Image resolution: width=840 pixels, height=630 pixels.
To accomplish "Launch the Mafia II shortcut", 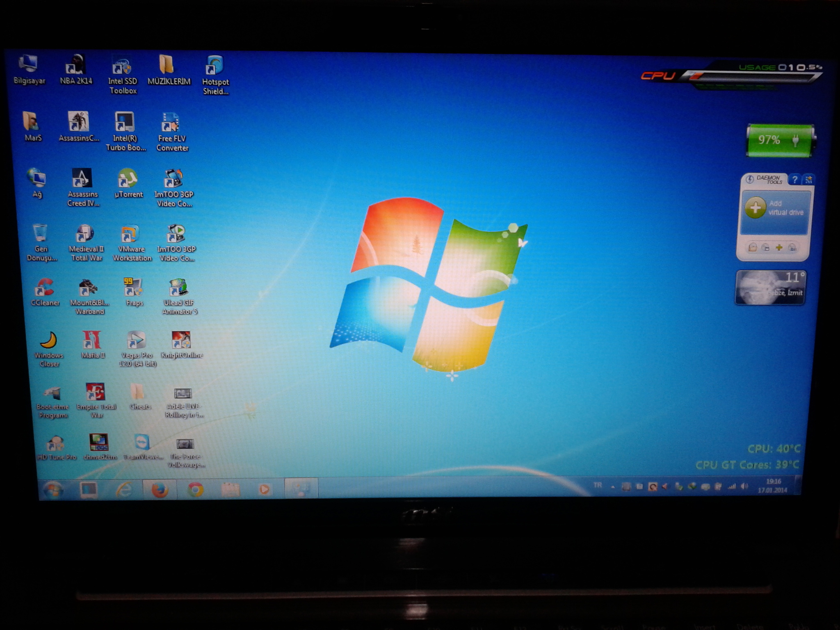I will 93,345.
